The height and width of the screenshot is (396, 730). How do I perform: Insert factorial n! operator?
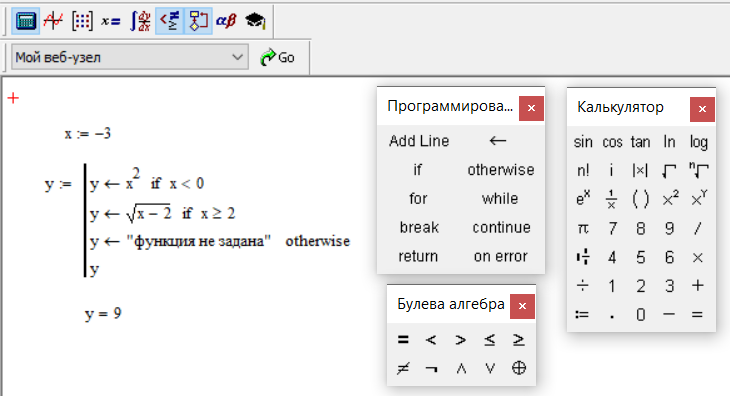pyautogui.click(x=583, y=171)
